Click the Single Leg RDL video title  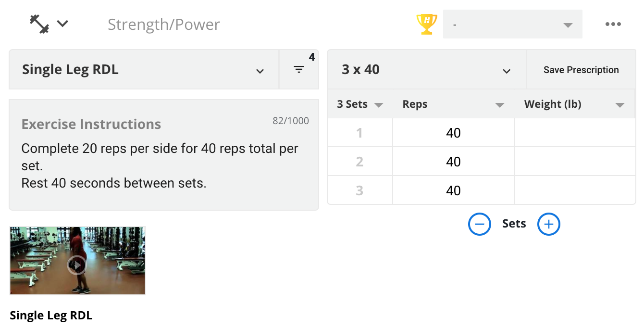pos(51,316)
